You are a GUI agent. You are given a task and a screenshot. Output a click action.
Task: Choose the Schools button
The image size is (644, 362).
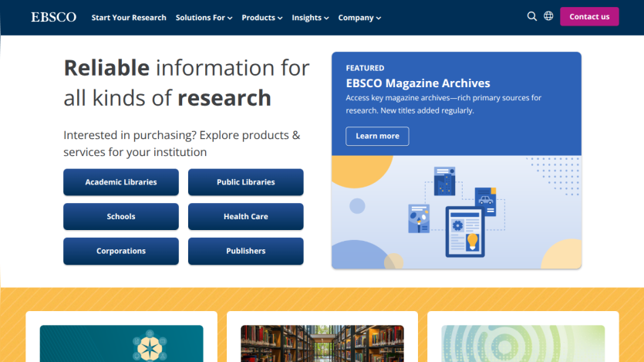pyautogui.click(x=121, y=217)
